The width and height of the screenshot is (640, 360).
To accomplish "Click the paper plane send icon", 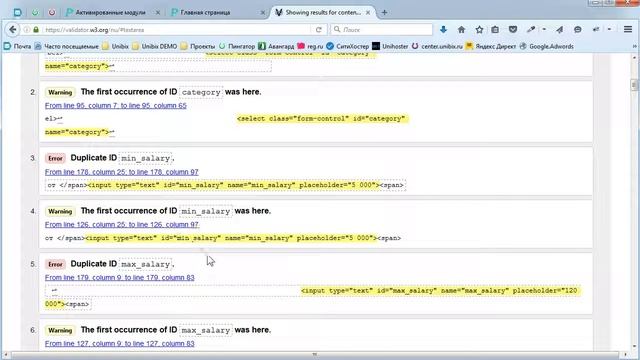I will coord(560,29).
